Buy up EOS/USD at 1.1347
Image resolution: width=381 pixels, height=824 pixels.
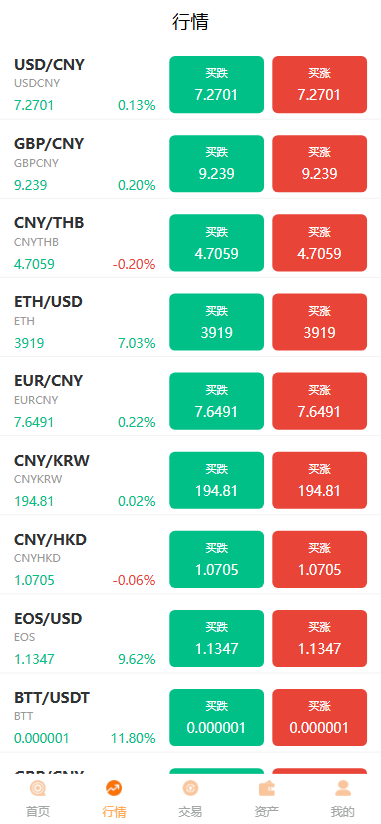tap(320, 638)
